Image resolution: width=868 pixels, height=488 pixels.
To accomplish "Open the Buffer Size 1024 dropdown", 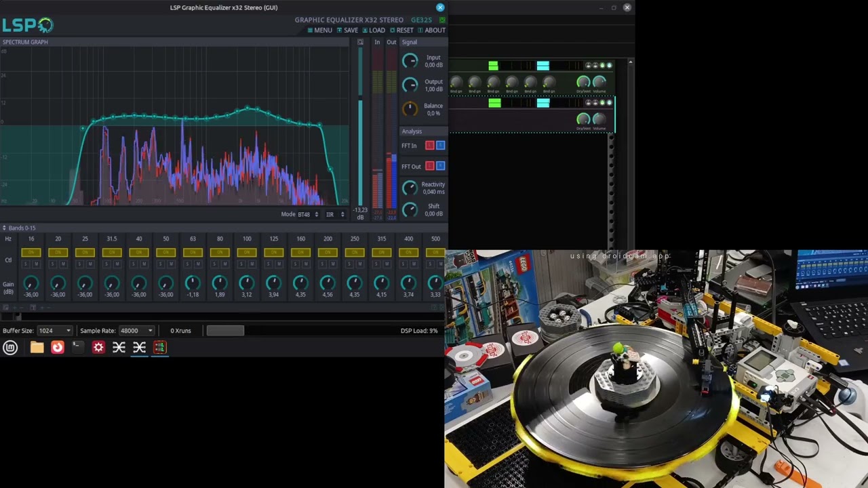I will click(54, 331).
